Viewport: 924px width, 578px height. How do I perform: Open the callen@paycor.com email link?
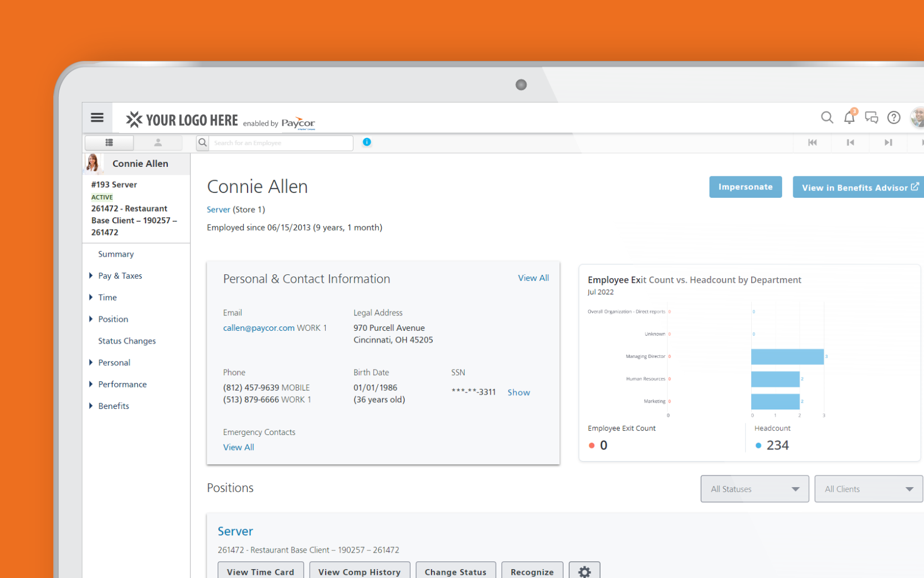click(x=259, y=328)
